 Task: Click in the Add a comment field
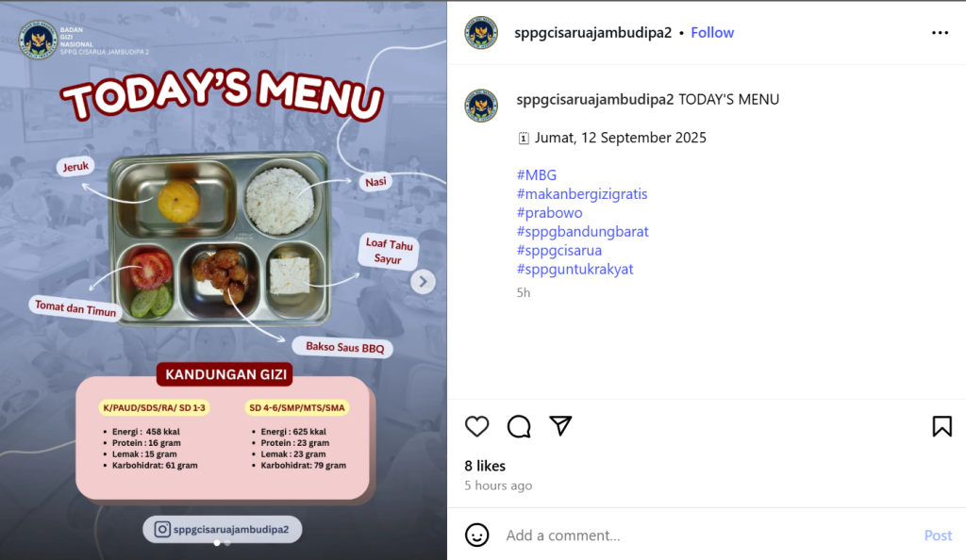708,535
